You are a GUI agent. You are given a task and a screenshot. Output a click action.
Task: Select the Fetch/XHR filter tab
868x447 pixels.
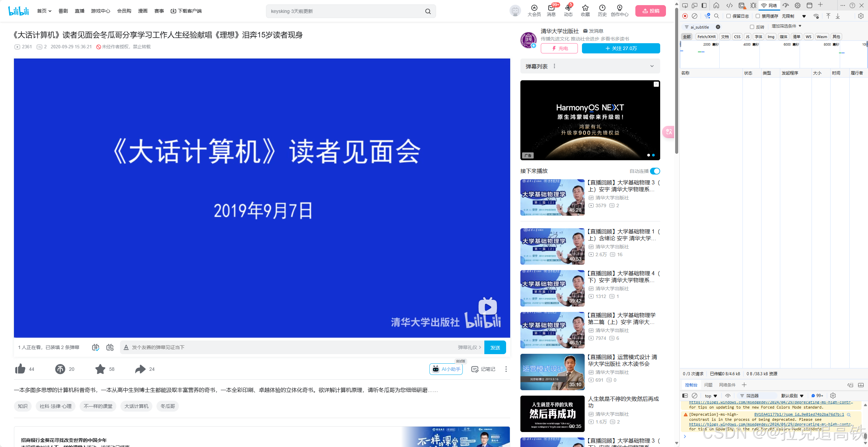706,37
